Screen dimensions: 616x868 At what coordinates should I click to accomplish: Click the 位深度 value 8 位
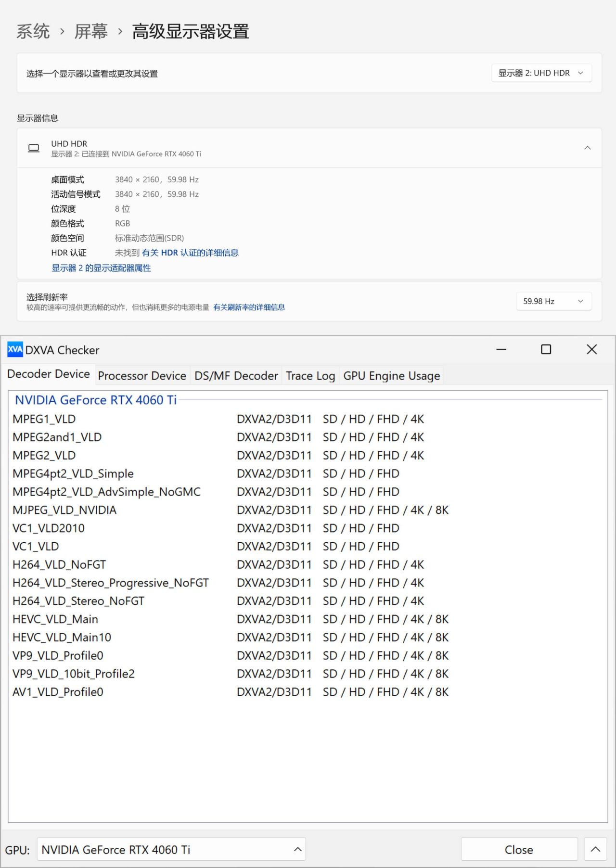click(x=122, y=209)
